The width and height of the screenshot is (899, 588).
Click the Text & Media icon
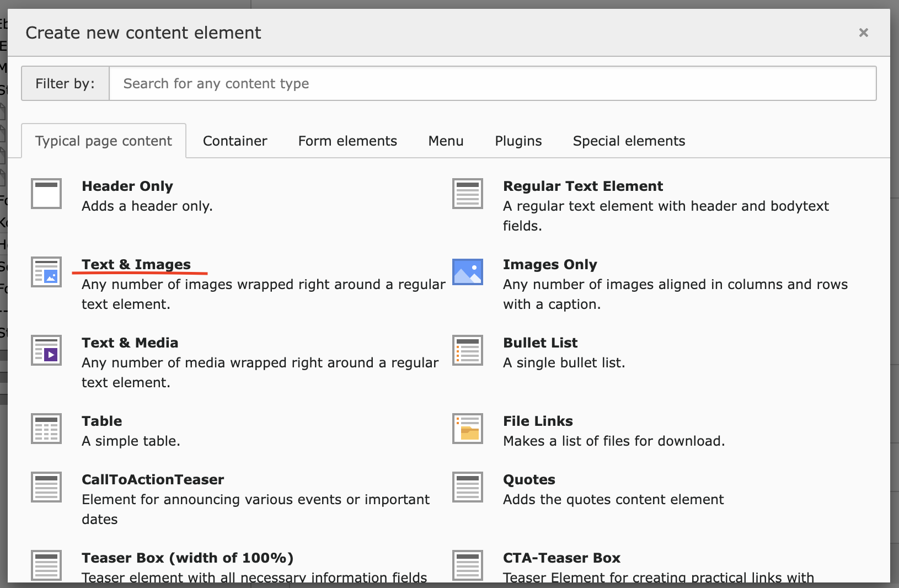[46, 350]
